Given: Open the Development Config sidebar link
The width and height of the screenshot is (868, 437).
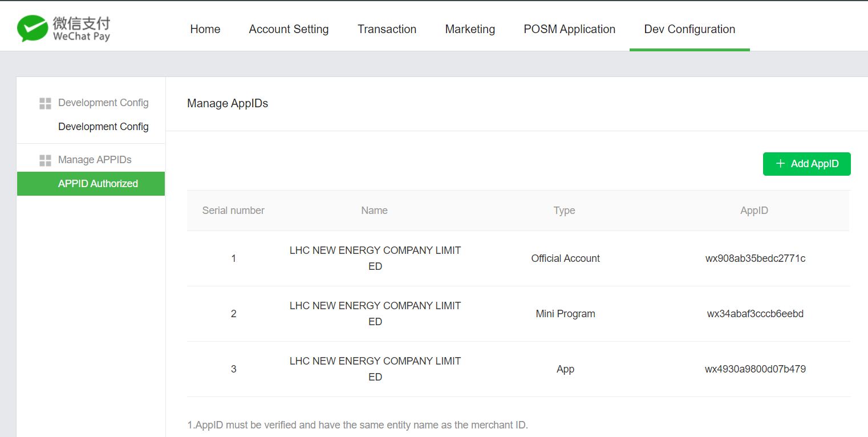Looking at the screenshot, I should tap(103, 127).
